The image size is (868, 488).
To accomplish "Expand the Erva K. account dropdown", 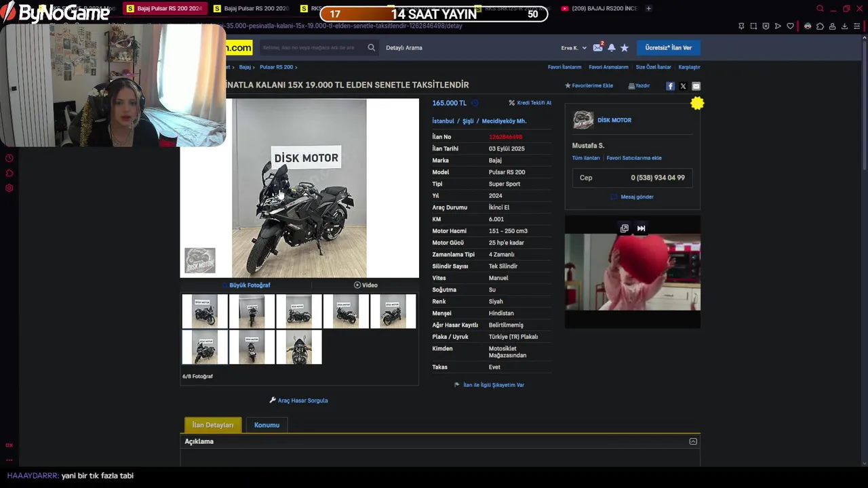I will pyautogui.click(x=574, y=48).
